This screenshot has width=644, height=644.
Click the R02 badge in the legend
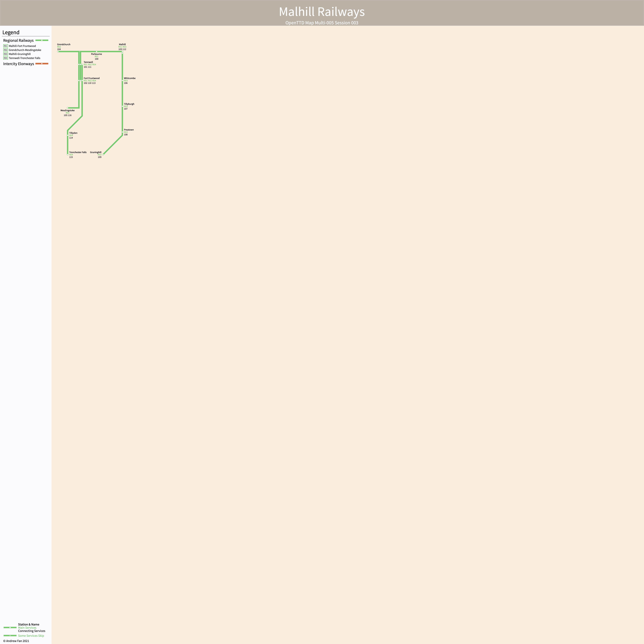(6, 50)
